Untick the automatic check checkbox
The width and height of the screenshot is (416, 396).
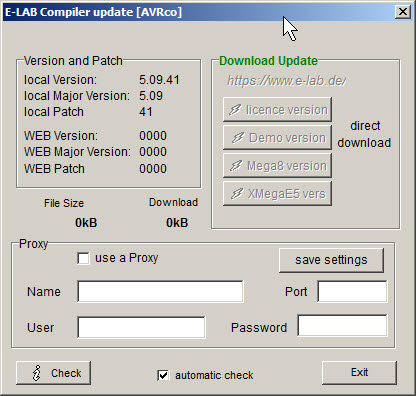(163, 375)
